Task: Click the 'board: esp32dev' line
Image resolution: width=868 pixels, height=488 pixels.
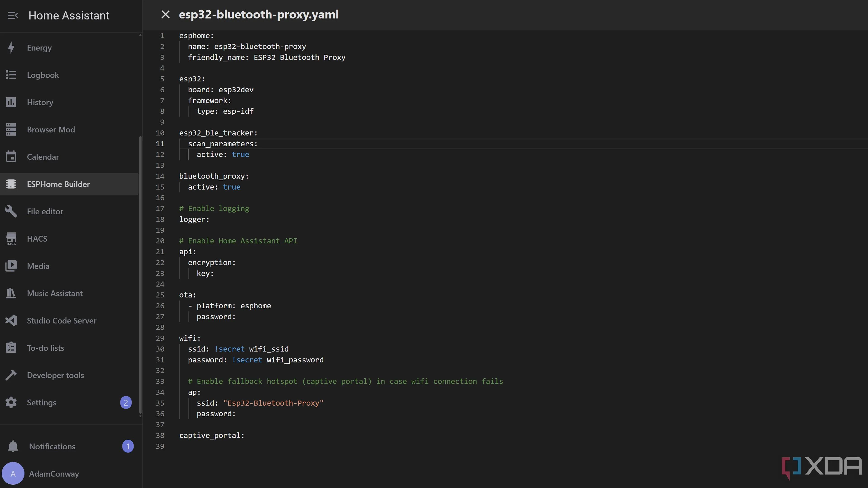Action: 221,90
